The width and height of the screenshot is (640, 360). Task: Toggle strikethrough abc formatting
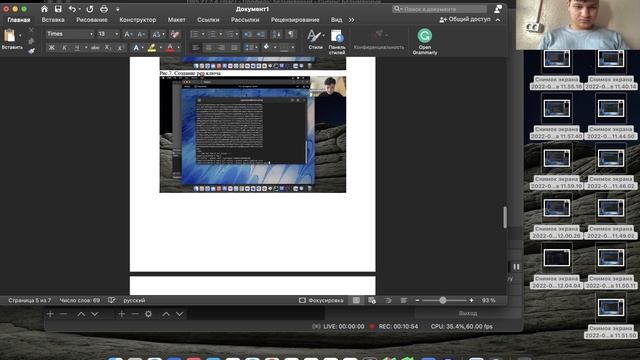pos(95,48)
